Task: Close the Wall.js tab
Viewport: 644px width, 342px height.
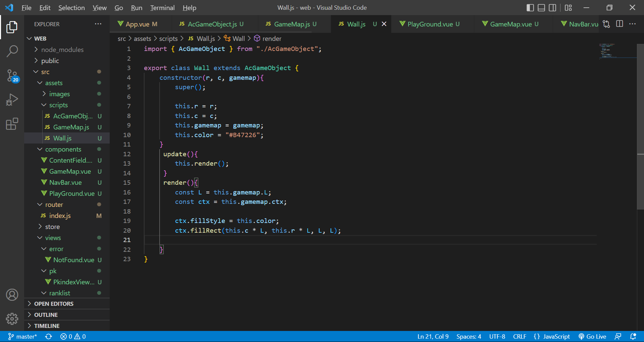Action: pyautogui.click(x=384, y=24)
